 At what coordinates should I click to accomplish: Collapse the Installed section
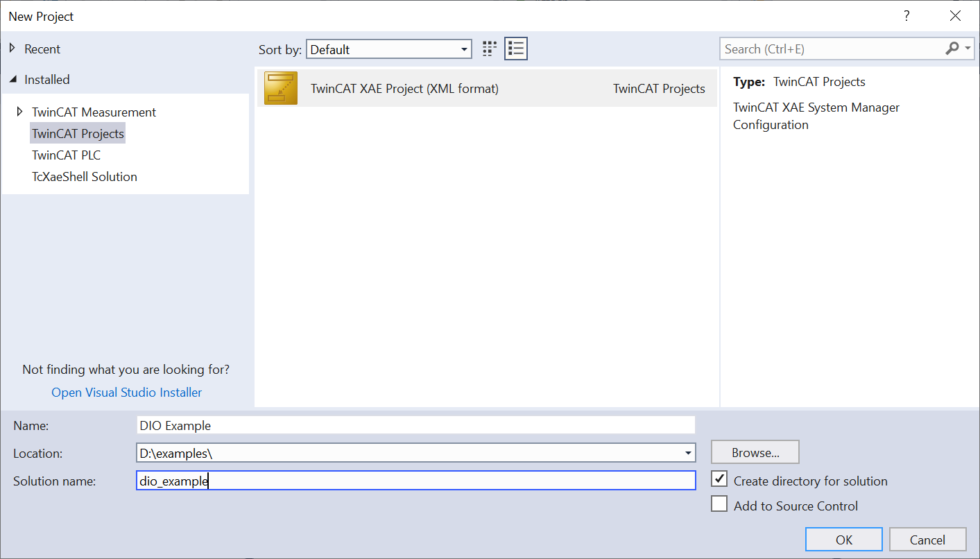(x=12, y=80)
